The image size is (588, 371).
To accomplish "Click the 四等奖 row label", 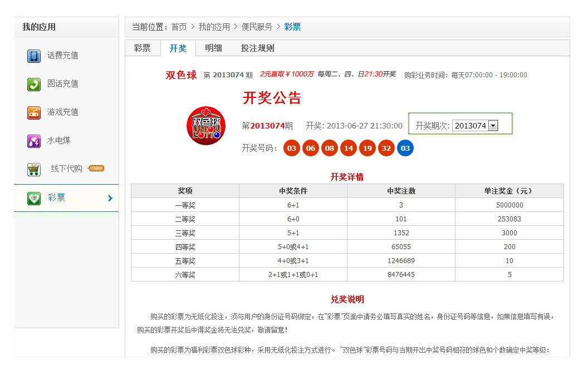I will click(x=185, y=247).
